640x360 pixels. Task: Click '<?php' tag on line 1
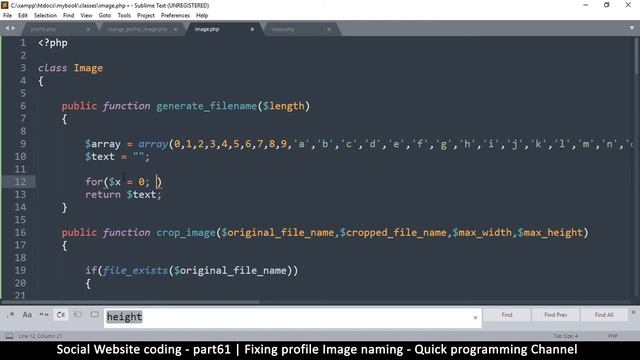pos(53,43)
